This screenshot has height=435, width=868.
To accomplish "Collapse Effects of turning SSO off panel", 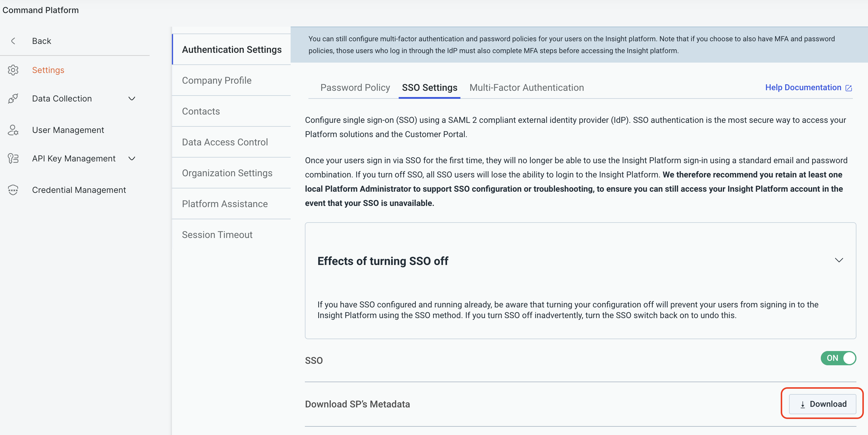I will pyautogui.click(x=839, y=260).
